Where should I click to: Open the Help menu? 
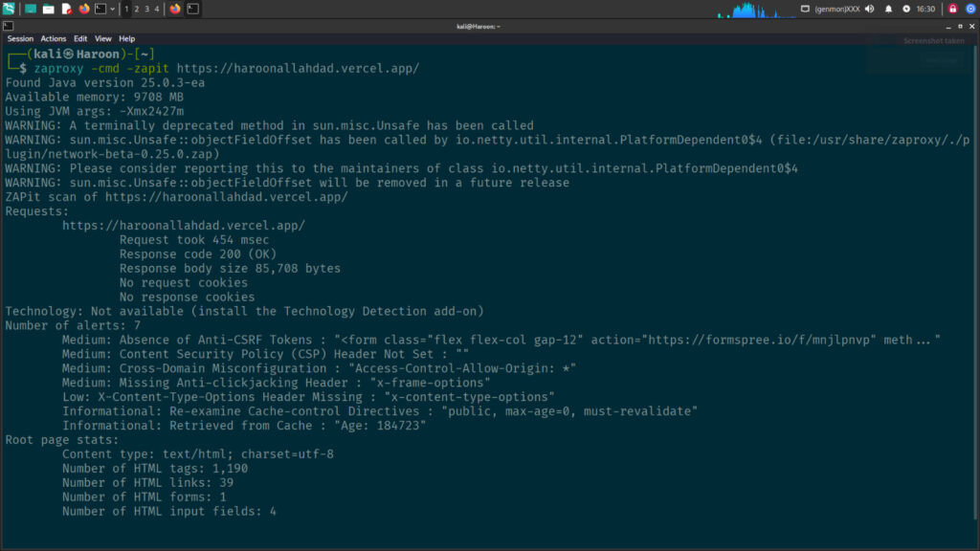[127, 38]
